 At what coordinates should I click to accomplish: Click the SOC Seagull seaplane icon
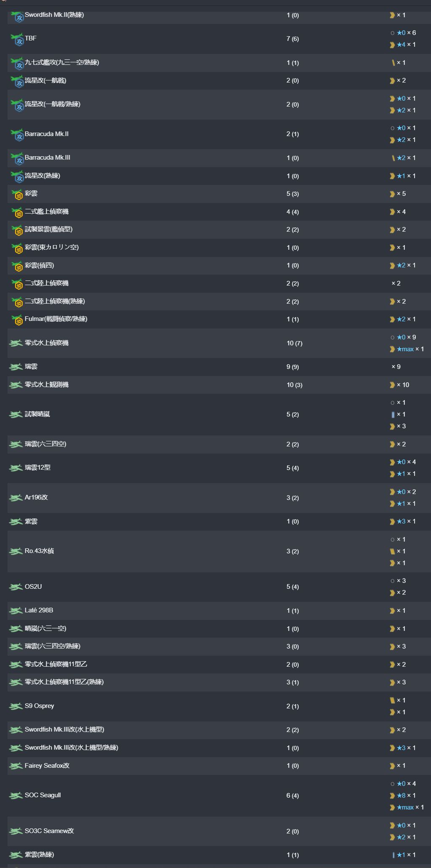coord(16,795)
